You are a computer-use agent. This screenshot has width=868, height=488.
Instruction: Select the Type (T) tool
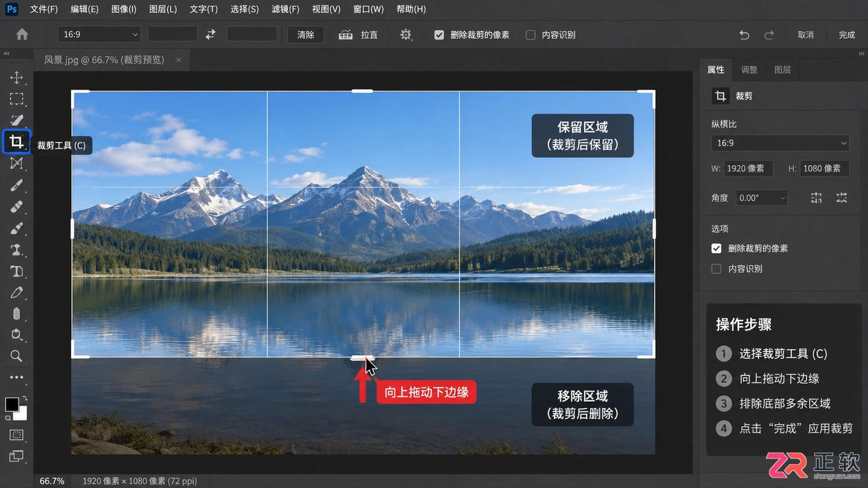point(16,272)
